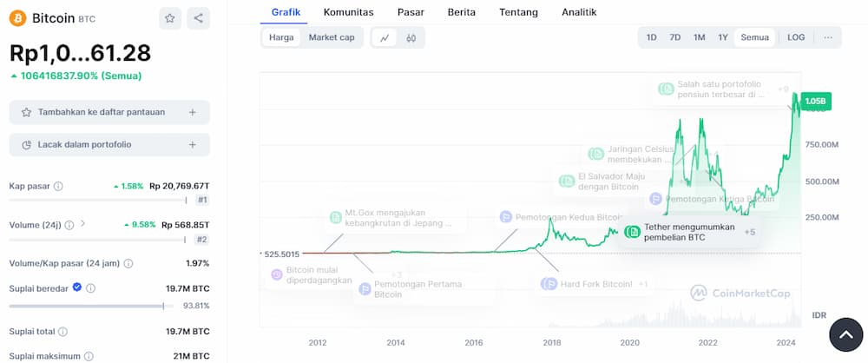Image resolution: width=868 pixels, height=363 pixels.
Task: Set chart range to 1D
Action: [x=652, y=37]
